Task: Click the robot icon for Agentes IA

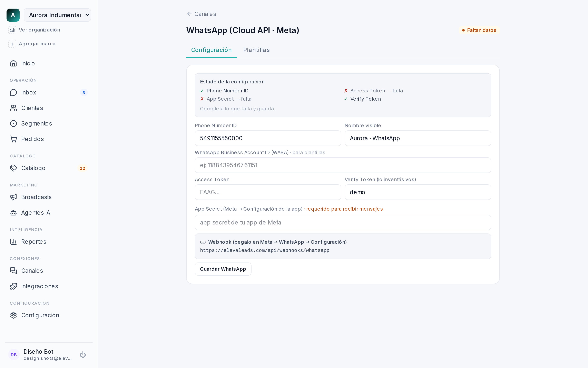Action: pyautogui.click(x=14, y=213)
